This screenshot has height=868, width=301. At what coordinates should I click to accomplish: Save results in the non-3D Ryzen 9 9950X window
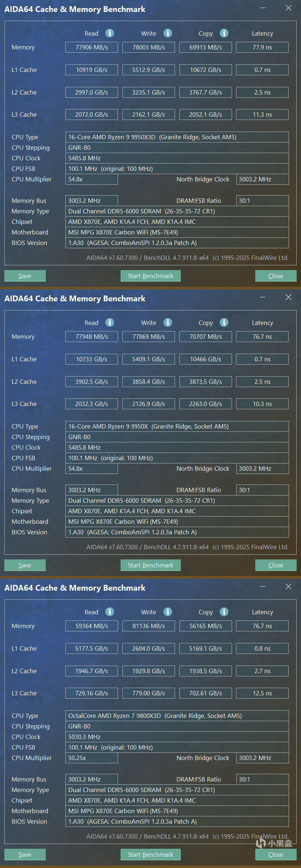click(25, 565)
